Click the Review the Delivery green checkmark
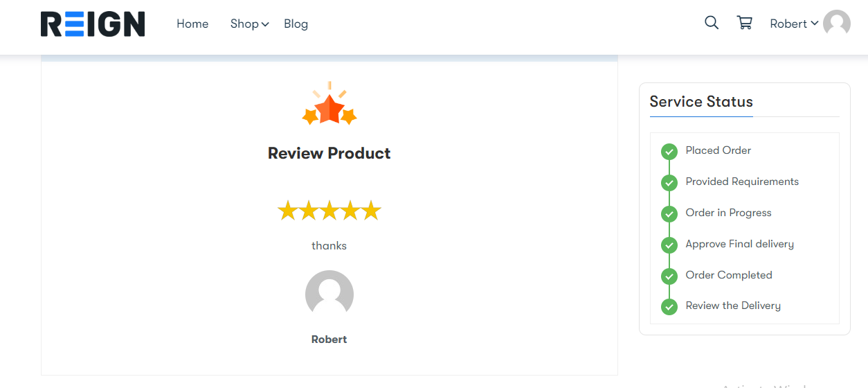This screenshot has height=388, width=868. [x=669, y=306]
